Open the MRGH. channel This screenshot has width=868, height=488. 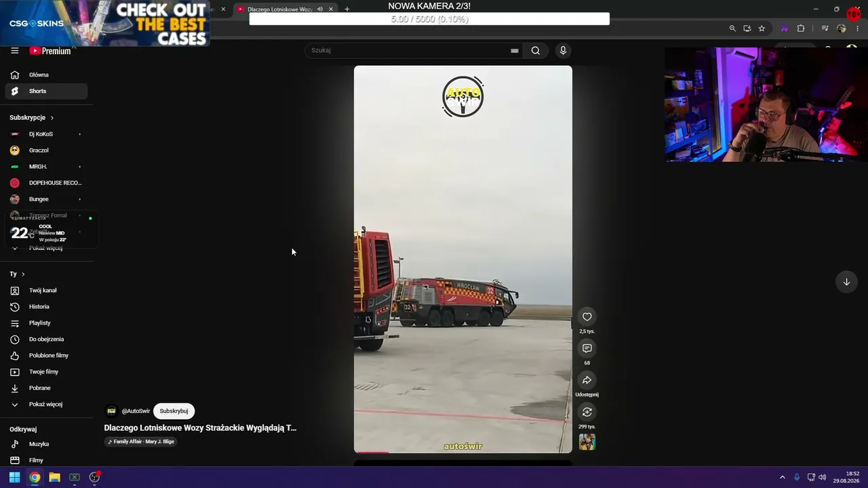click(46, 167)
